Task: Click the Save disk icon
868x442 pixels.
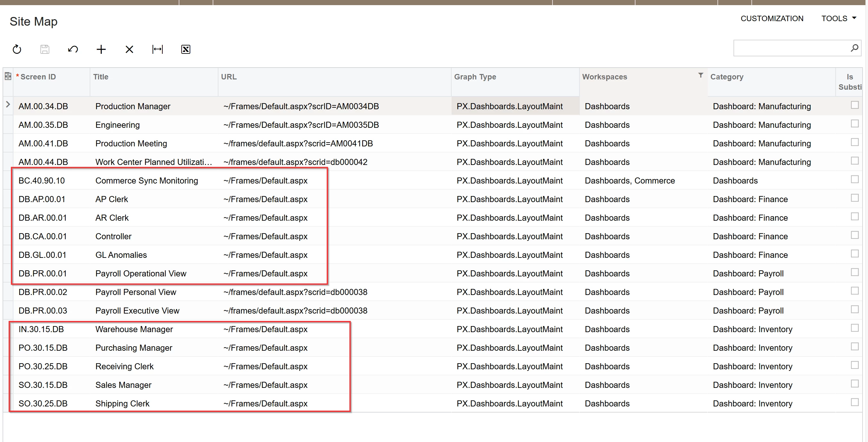Action: point(45,49)
